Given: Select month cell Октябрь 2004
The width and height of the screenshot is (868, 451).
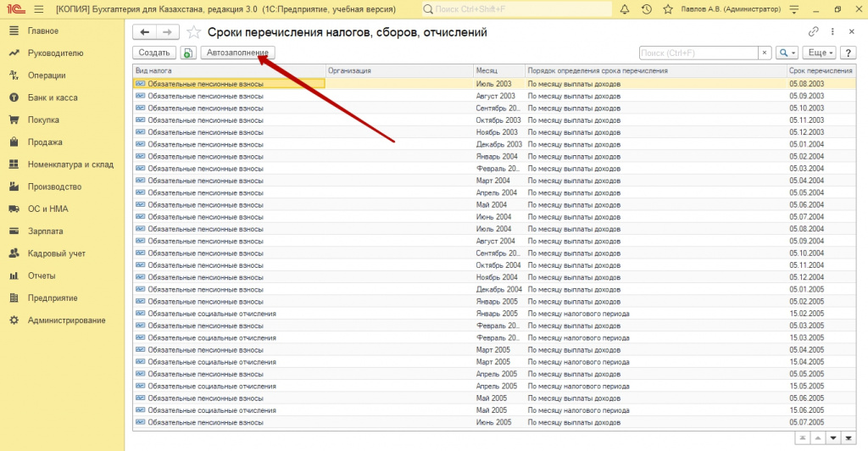Looking at the screenshot, I should click(498, 265).
